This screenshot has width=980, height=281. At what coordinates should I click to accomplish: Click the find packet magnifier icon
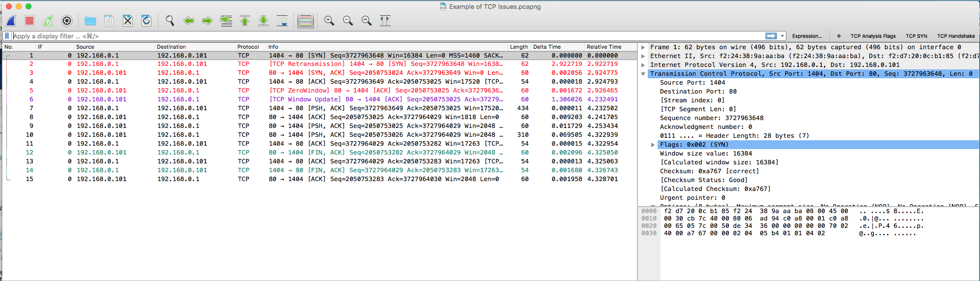tap(170, 21)
